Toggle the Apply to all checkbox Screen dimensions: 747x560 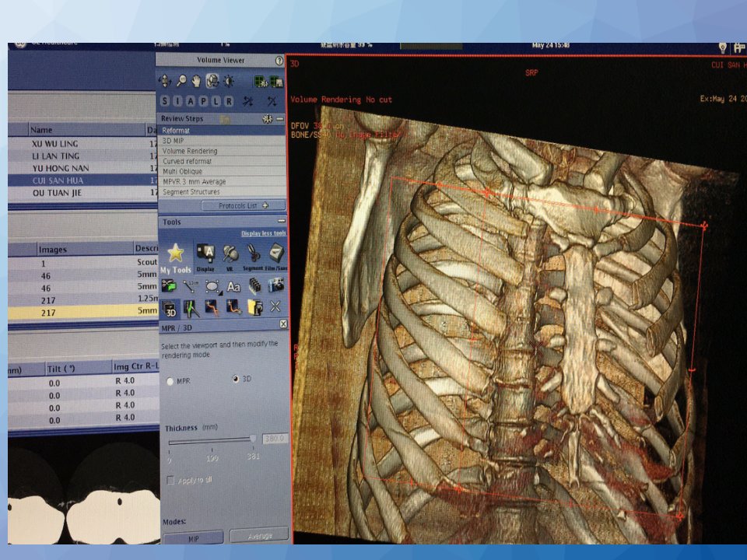pyautogui.click(x=170, y=481)
